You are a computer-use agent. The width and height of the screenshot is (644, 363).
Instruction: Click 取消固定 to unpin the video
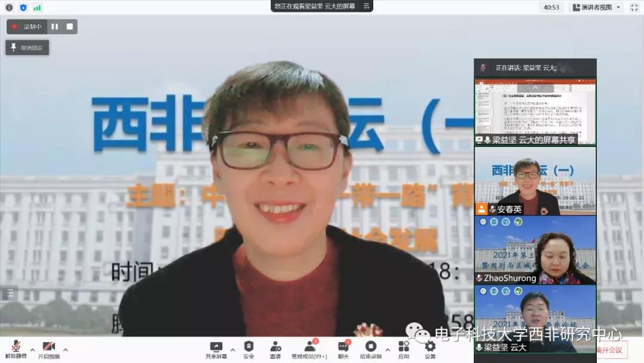tap(27, 48)
